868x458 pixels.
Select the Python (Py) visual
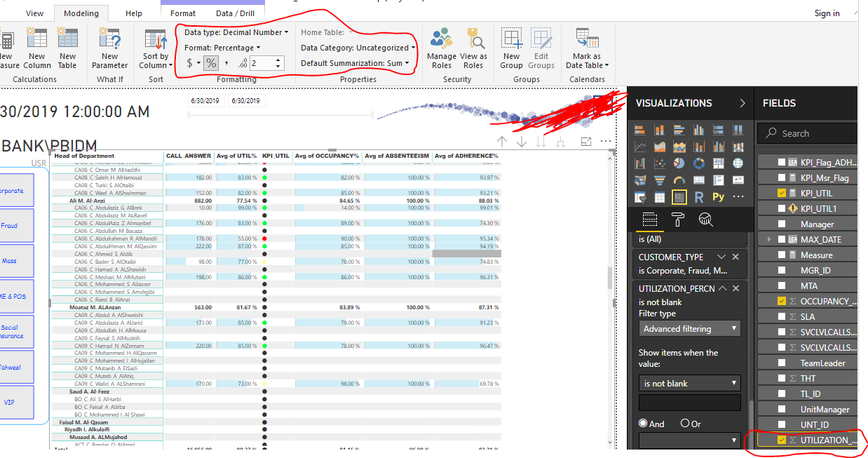tap(718, 197)
